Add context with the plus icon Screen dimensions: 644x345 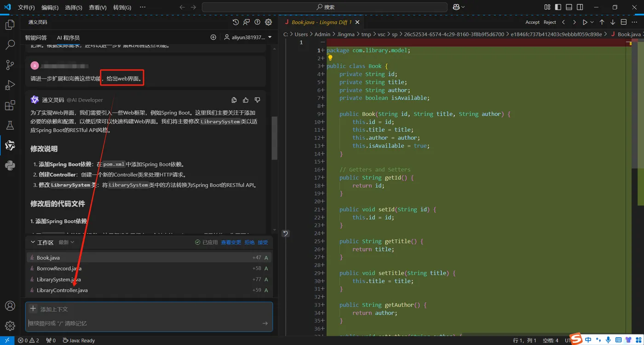[x=33, y=309]
